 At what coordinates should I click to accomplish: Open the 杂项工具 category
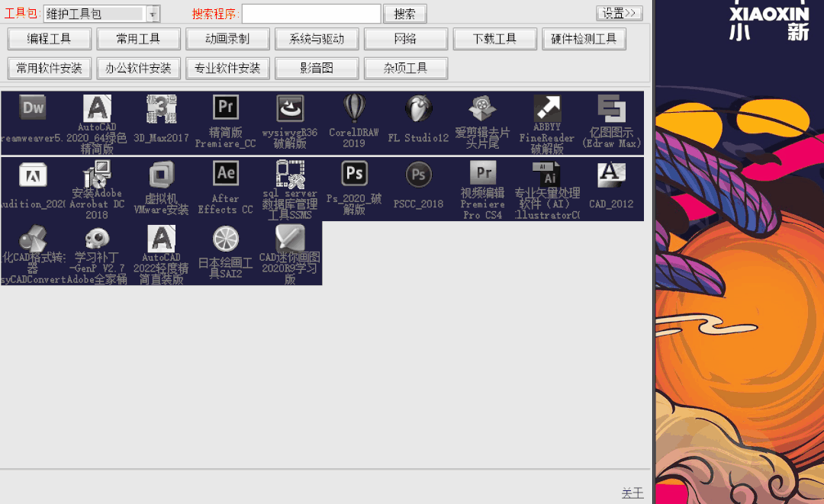406,69
